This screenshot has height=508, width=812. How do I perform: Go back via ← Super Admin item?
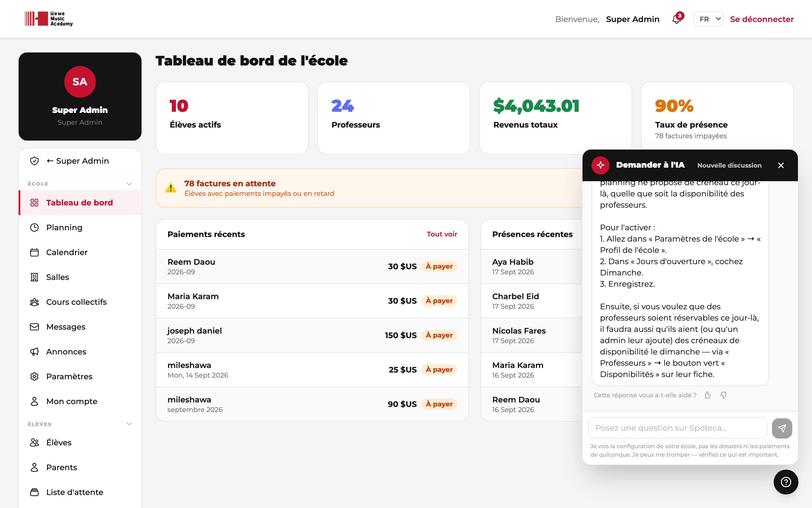[80, 161]
